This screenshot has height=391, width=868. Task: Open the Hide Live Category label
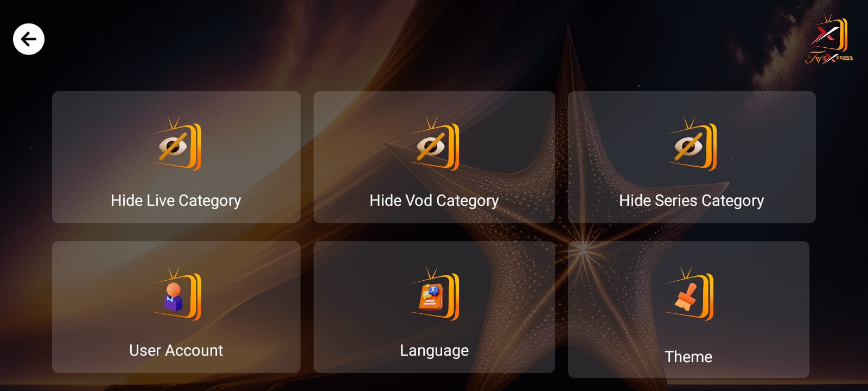tap(176, 201)
